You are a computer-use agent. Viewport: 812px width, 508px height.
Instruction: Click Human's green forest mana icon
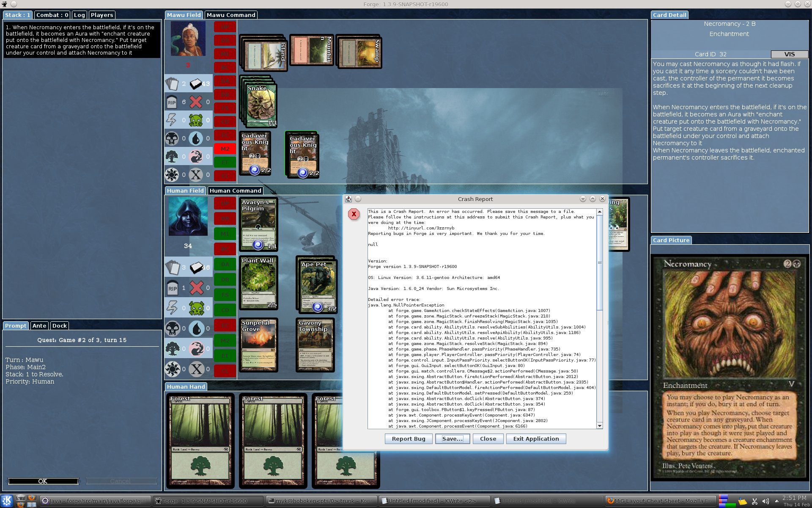[172, 349]
